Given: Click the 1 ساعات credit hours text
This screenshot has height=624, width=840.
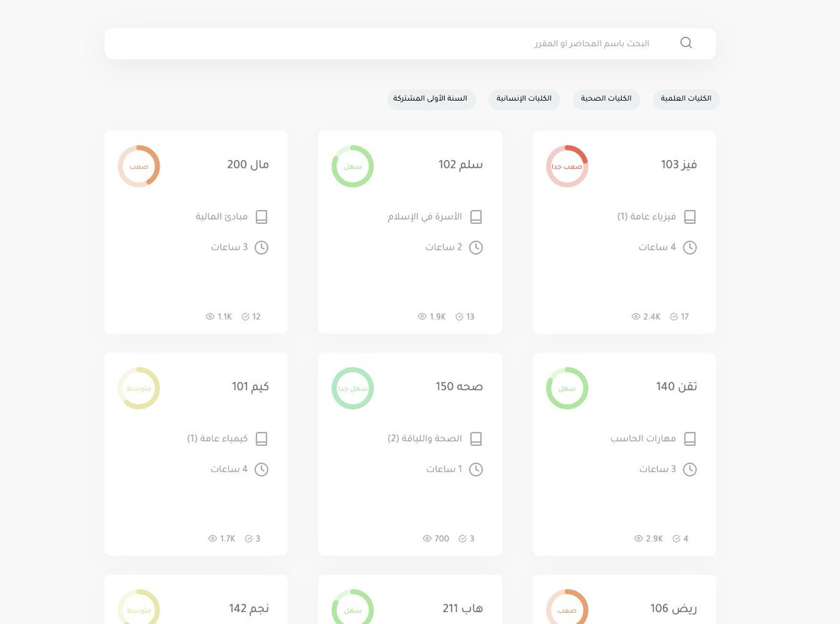Looking at the screenshot, I should (x=444, y=469).
